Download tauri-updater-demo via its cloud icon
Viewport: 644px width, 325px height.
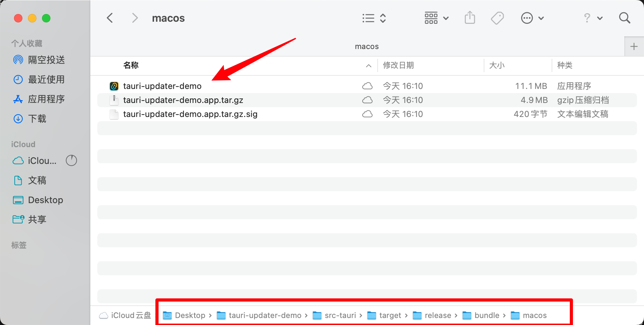367,85
